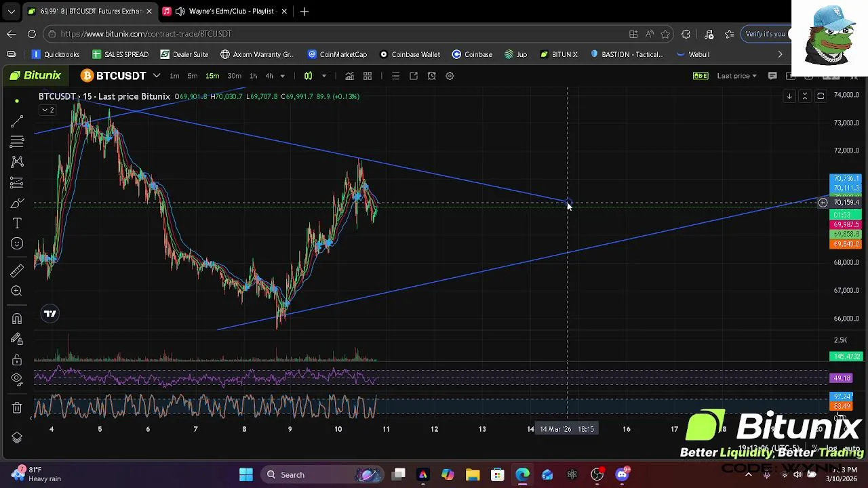
Task: Select the 1h timeframe
Action: click(x=253, y=76)
